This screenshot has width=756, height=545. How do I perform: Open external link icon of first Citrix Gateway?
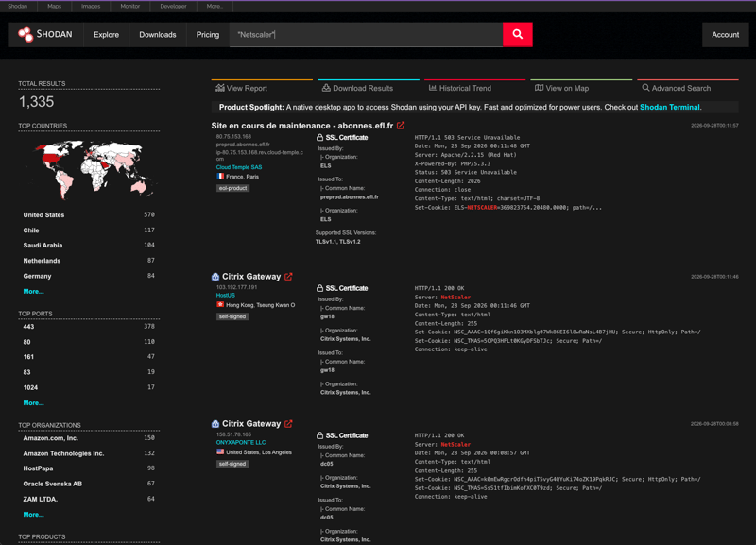click(x=288, y=276)
